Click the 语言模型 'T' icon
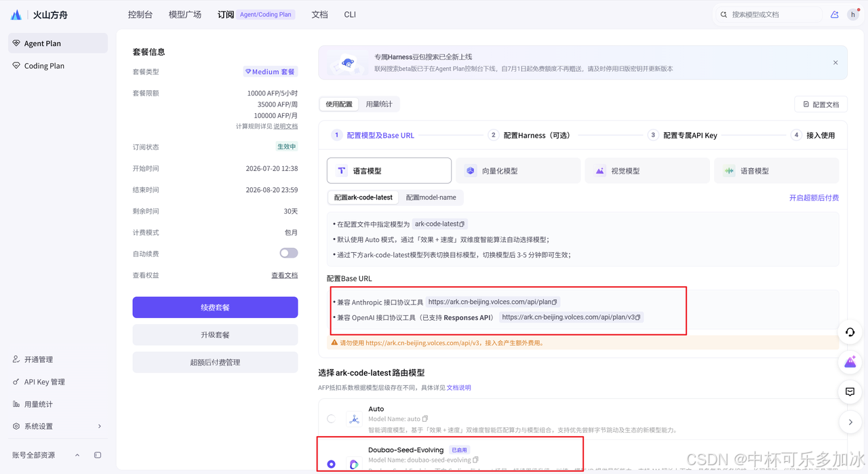Image resolution: width=868 pixels, height=474 pixels. coord(342,171)
